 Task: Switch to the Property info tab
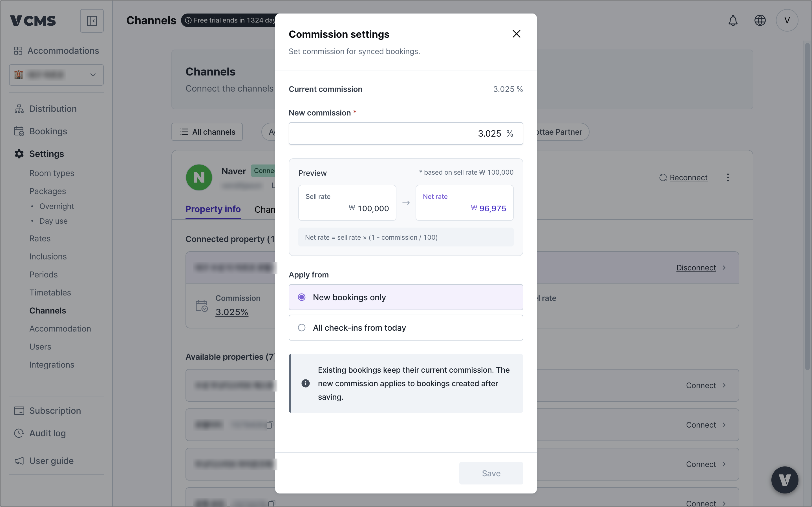[x=213, y=209]
